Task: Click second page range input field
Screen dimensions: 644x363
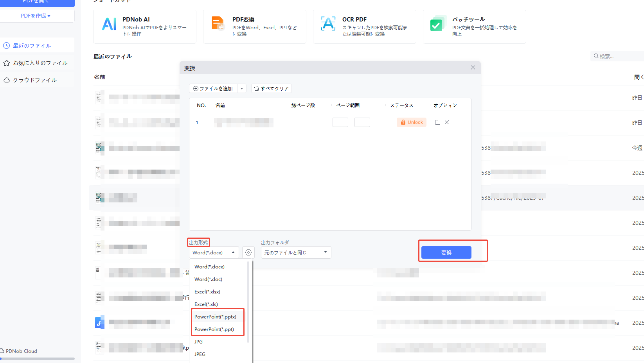Action: 362,122
